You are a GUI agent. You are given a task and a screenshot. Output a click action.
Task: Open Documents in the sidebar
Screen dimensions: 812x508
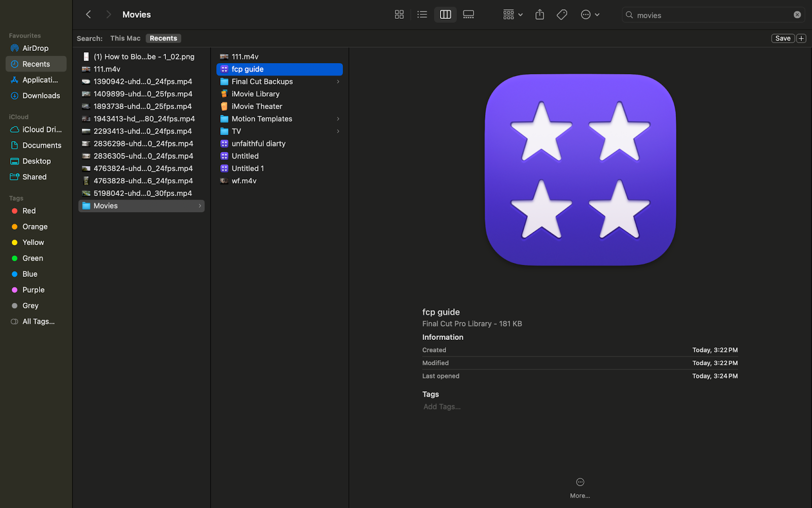pyautogui.click(x=36, y=145)
